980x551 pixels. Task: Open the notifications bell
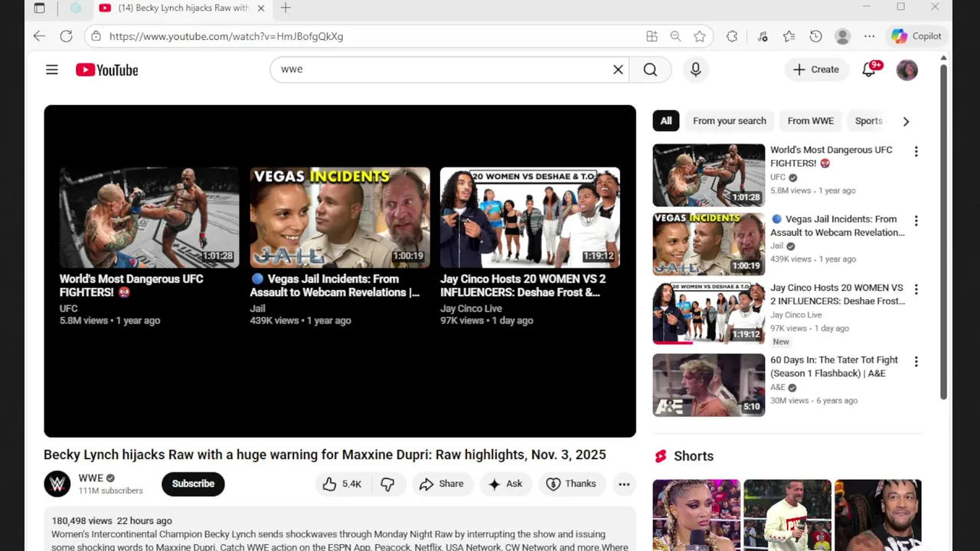[x=869, y=70]
